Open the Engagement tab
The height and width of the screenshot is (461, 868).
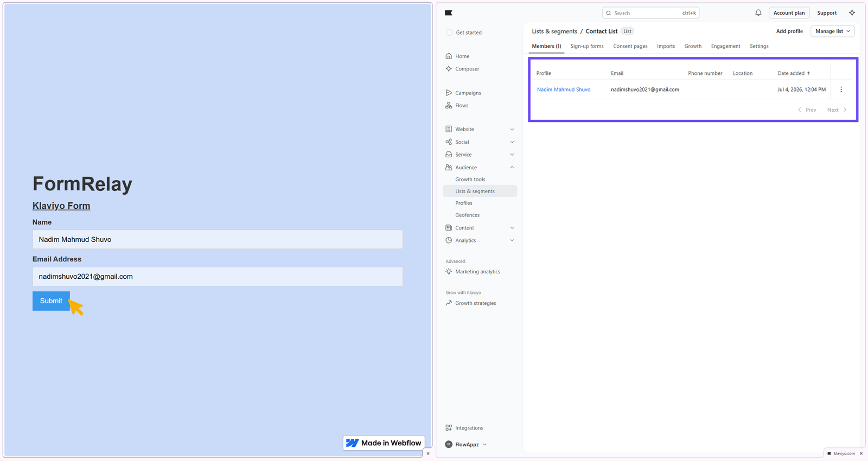tap(725, 46)
